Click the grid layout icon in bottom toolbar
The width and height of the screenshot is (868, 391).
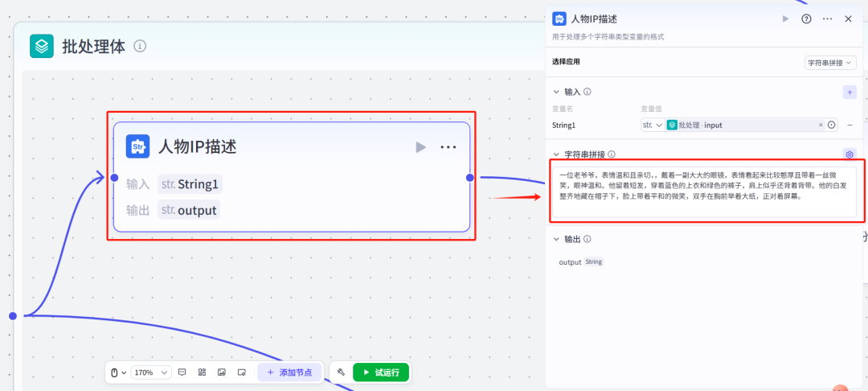click(x=202, y=372)
